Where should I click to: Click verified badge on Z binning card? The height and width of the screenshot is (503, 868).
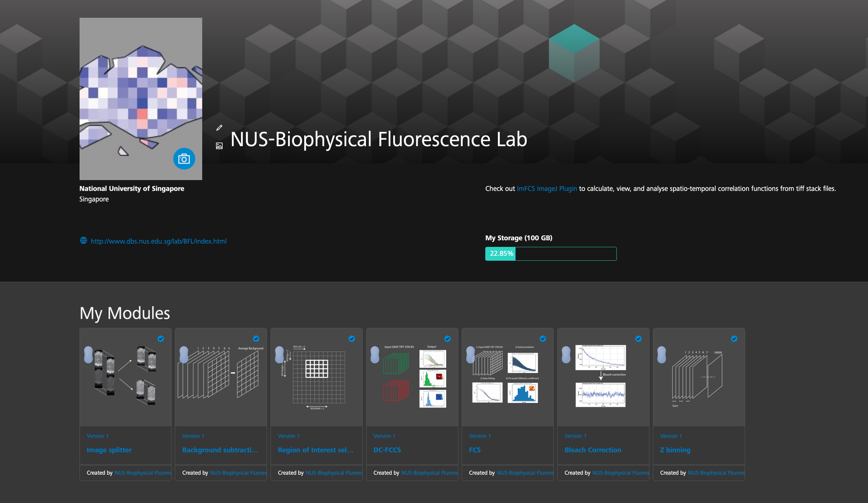(x=734, y=338)
